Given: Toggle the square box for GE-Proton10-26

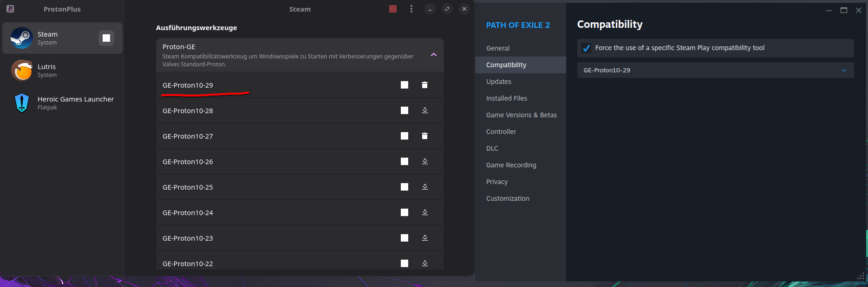Looking at the screenshot, I should click(x=405, y=161).
